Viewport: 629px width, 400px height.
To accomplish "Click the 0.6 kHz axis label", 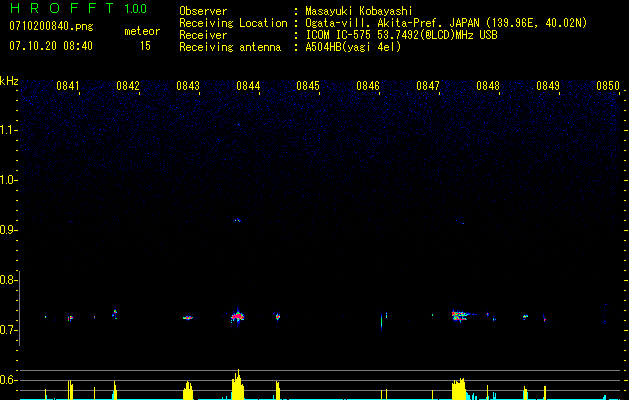I will pos(8,380).
